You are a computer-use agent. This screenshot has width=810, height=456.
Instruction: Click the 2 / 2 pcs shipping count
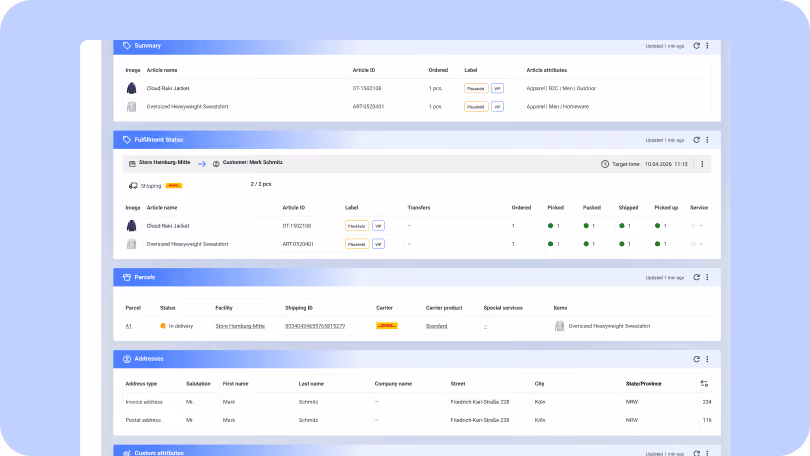pyautogui.click(x=261, y=184)
